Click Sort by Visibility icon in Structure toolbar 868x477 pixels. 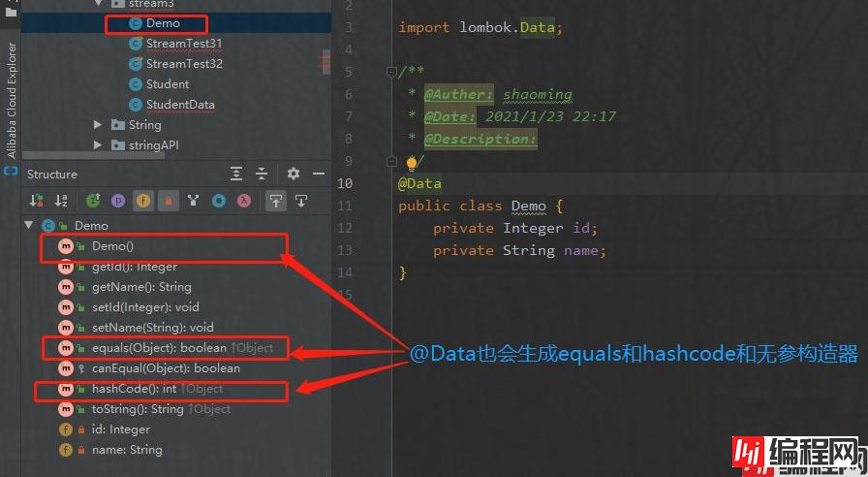pyautogui.click(x=37, y=201)
